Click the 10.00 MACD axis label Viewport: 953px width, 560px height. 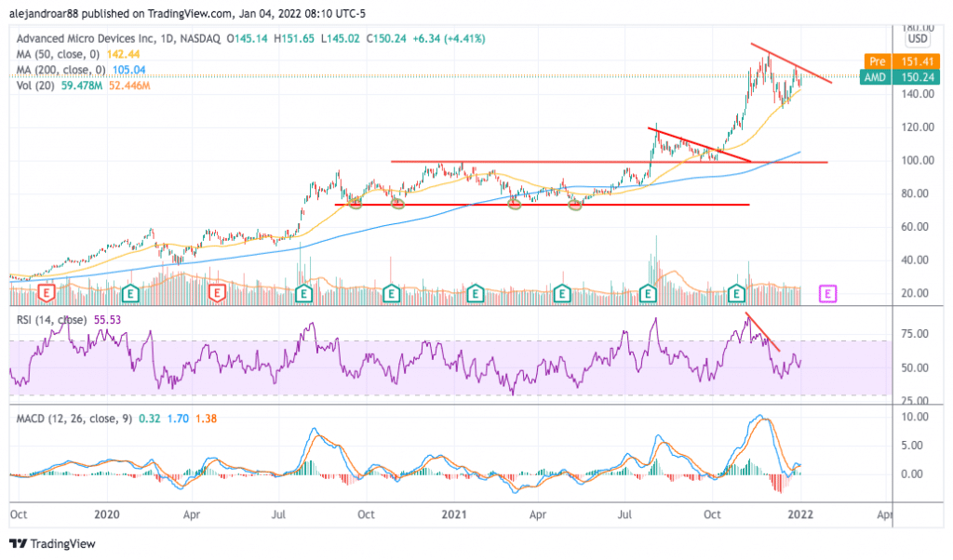click(x=916, y=418)
